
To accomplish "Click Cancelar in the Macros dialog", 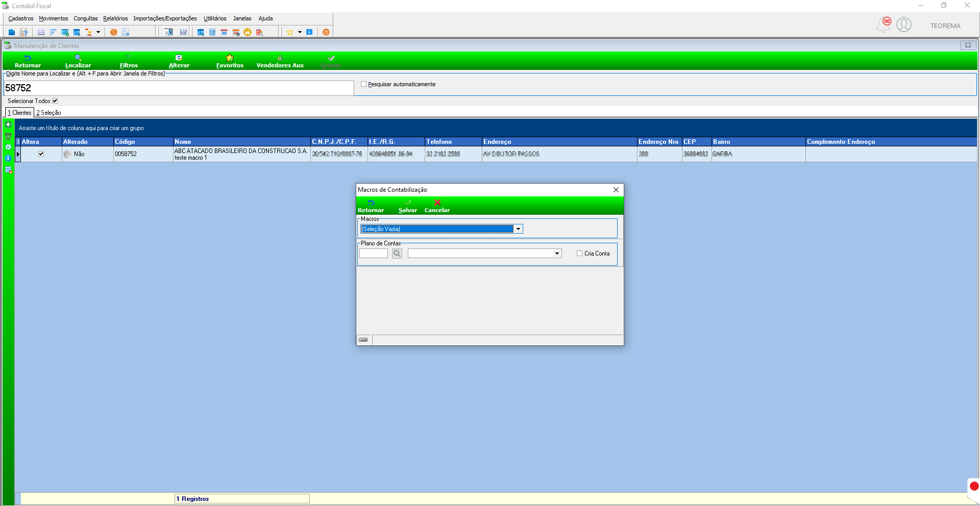I will pyautogui.click(x=437, y=206).
